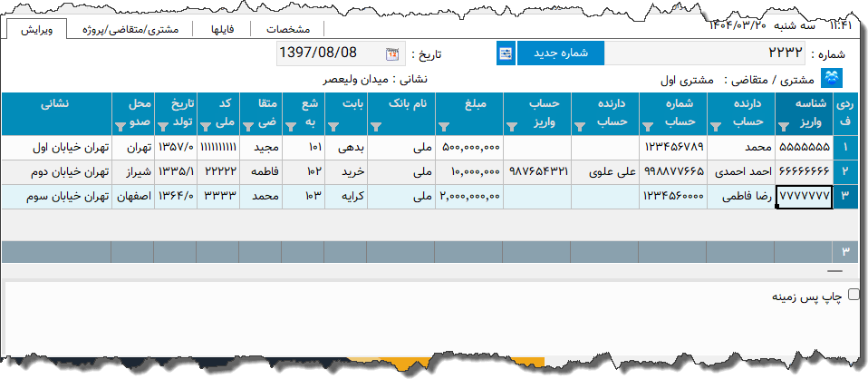
Task: Click national code cell ۳۳۳۳
Action: point(218,196)
